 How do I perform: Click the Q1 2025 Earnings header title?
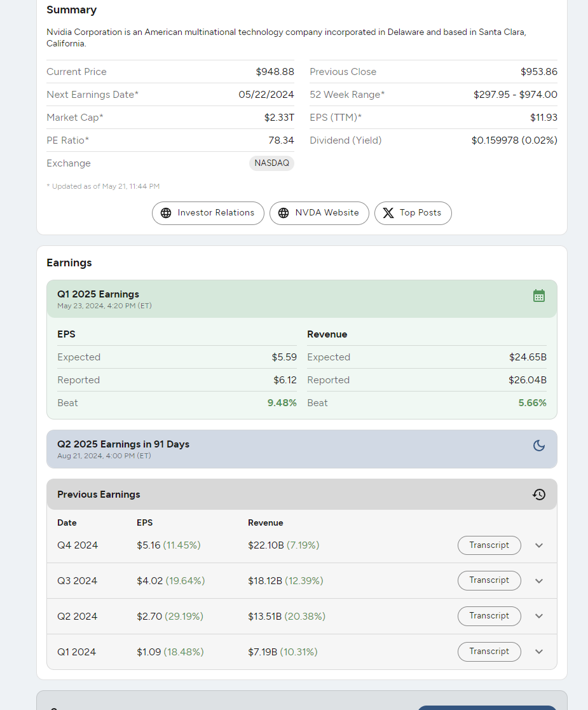(x=98, y=294)
